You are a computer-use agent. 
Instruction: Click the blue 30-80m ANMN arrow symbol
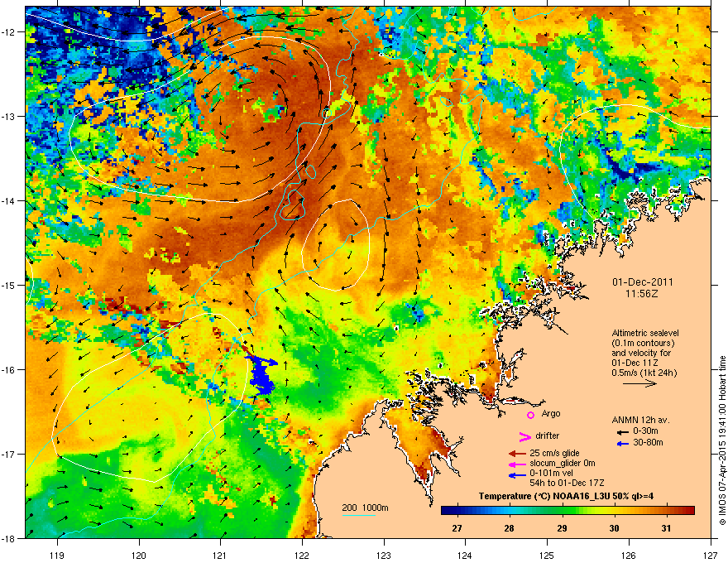(x=623, y=444)
